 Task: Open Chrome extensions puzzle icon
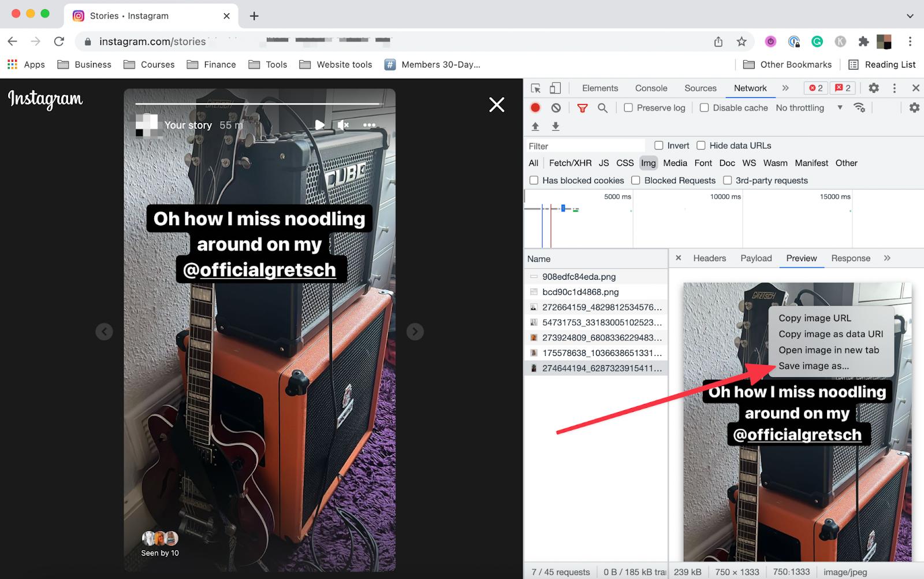[863, 41]
